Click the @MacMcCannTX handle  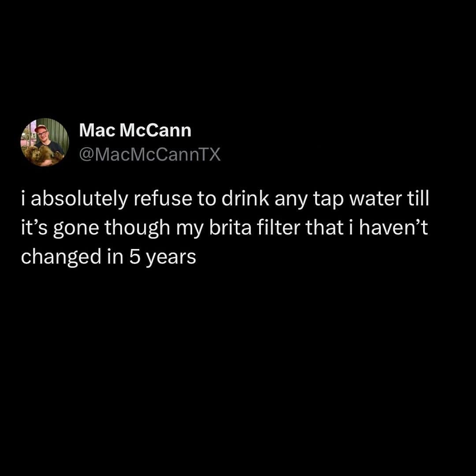coord(149,155)
